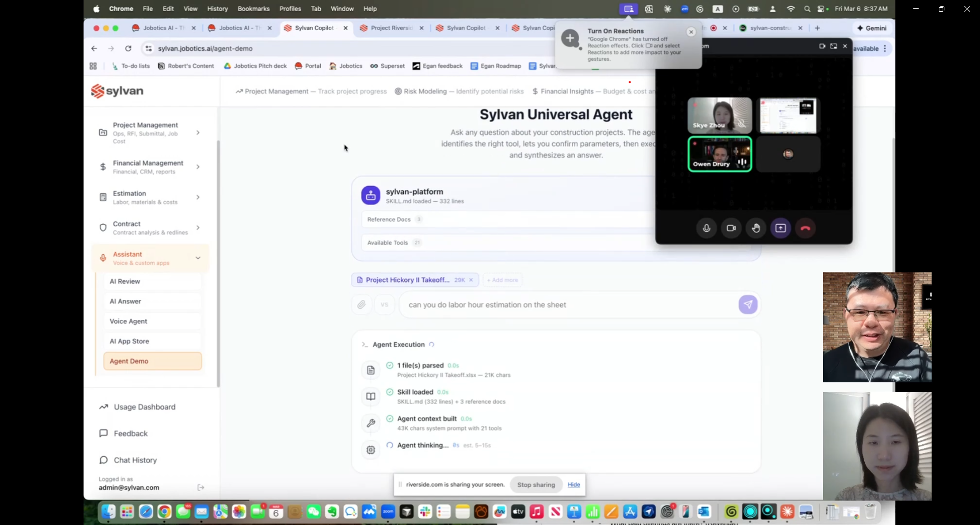Toggle the screen share button in call
This screenshot has width=980, height=525.
[x=781, y=229]
